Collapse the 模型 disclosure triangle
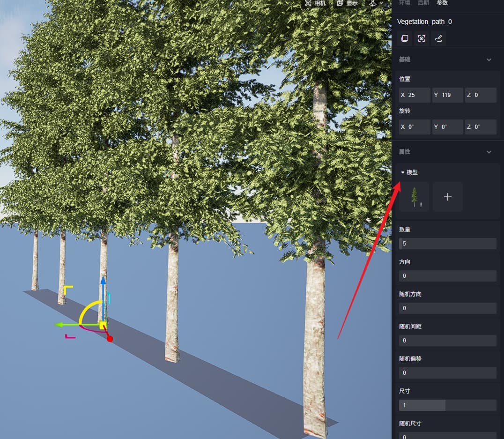Image resolution: width=504 pixels, height=439 pixels. (403, 172)
